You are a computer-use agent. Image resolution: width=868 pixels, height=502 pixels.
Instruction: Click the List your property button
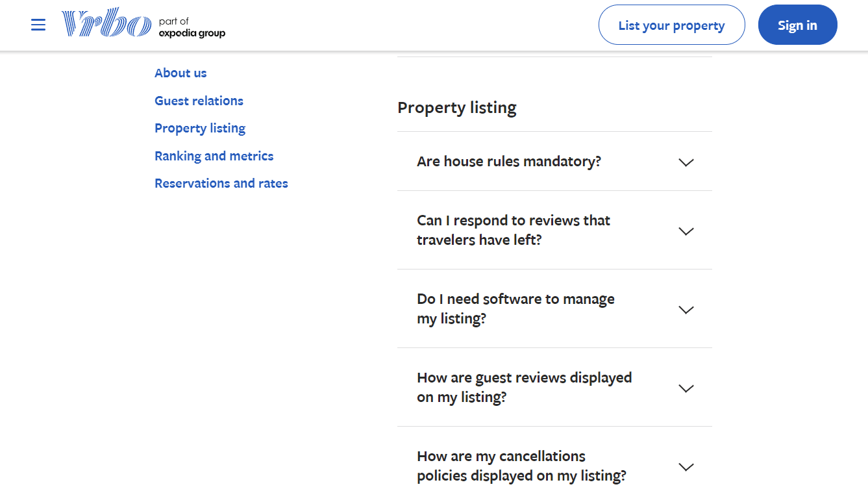click(671, 25)
